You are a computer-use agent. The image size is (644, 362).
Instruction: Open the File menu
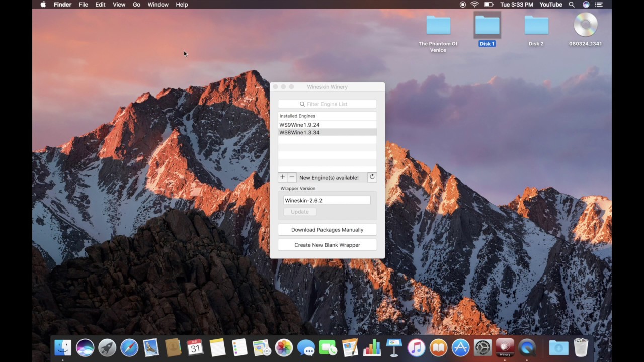(84, 5)
